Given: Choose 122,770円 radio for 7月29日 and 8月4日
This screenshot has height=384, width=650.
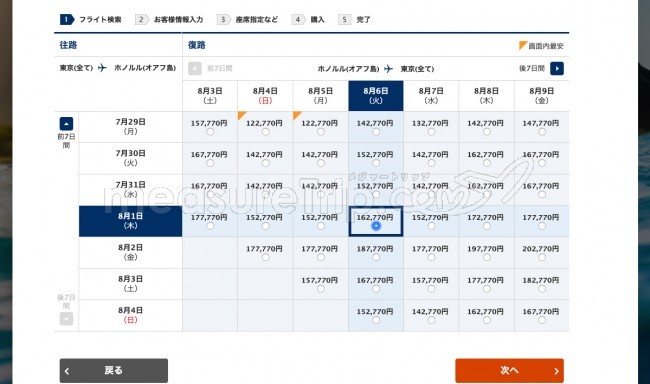Looking at the screenshot, I should pos(265,132).
